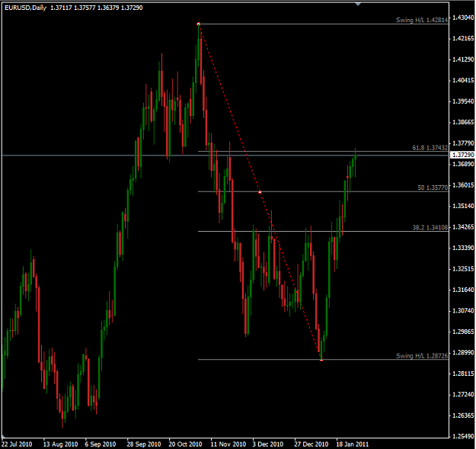Click the chart shift triangle marker at top

[358, 4]
